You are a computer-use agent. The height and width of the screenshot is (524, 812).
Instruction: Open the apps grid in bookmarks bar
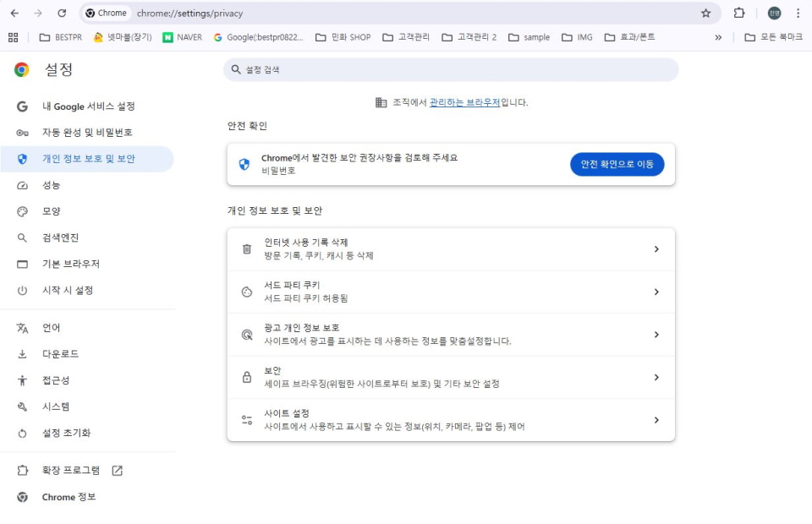coord(13,37)
